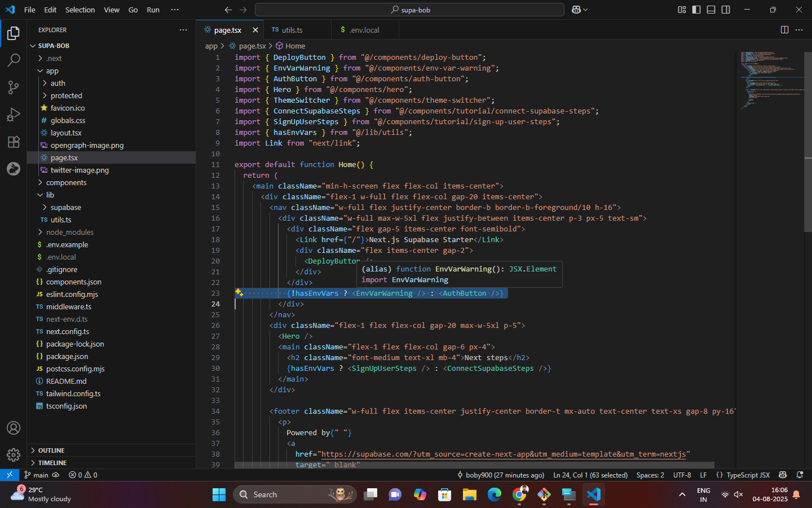Click the lightbulb sparkle on line 23
This screenshot has height=508, width=812.
pyautogui.click(x=239, y=292)
